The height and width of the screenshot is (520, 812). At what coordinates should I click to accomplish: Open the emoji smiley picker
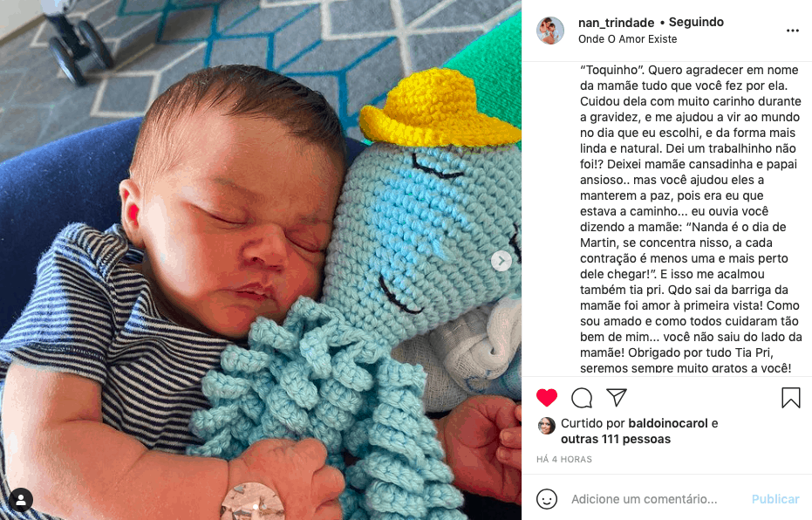pos(546,499)
